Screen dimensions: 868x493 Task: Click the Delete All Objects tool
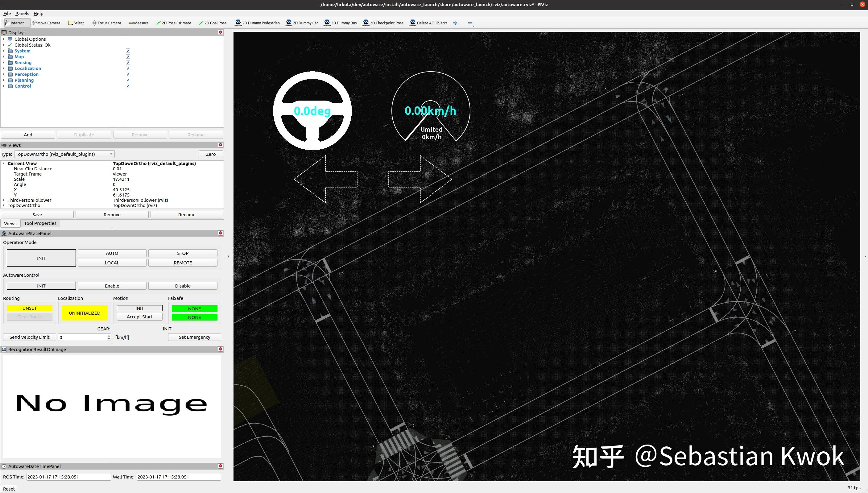(428, 23)
